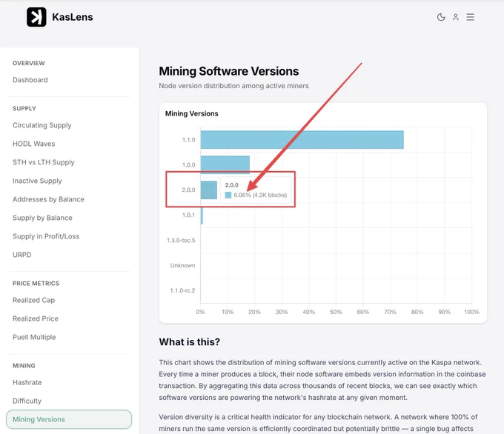Click the 1.0.0 version bar
504x434 pixels.
225,165
